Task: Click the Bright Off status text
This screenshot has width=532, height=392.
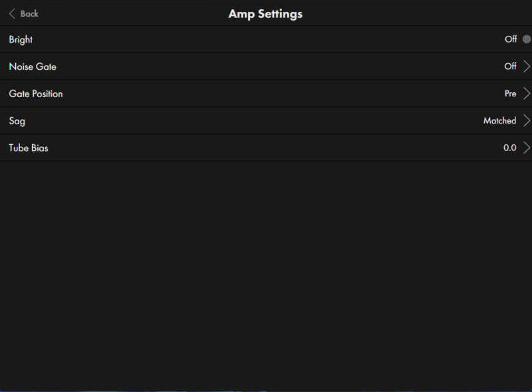Action: [x=510, y=39]
